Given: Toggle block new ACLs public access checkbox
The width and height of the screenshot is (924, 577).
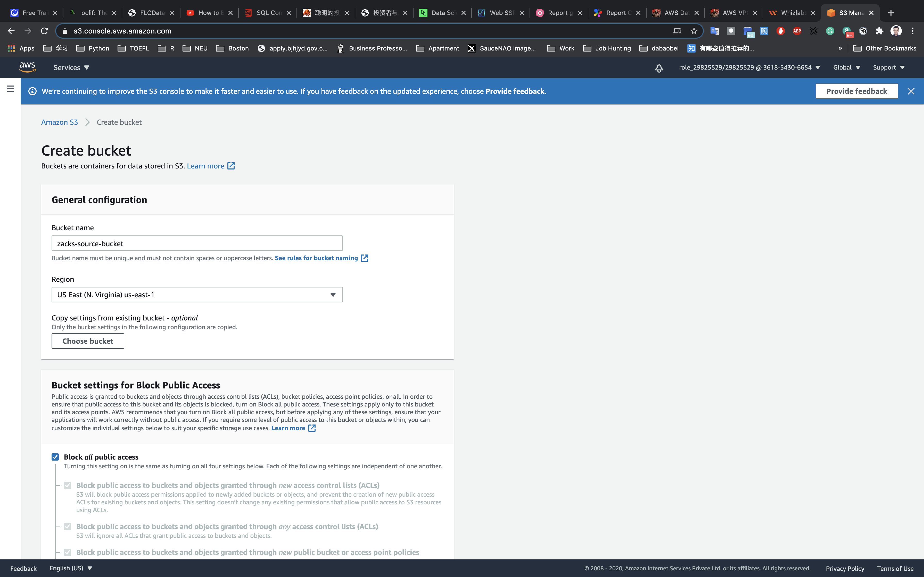Looking at the screenshot, I should coord(68,485).
